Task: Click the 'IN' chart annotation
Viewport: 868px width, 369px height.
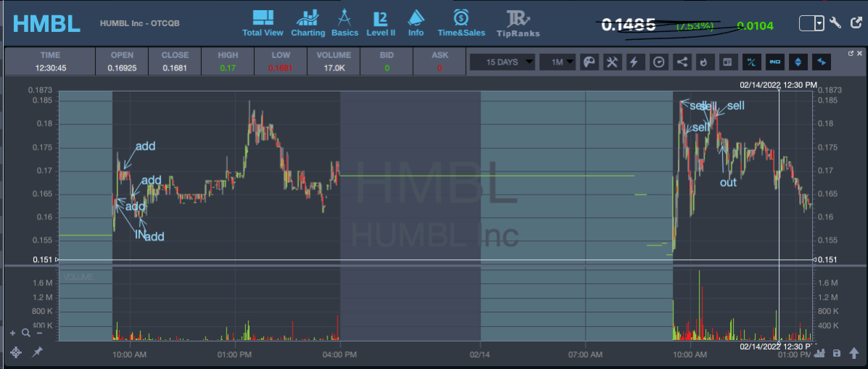Action: [x=139, y=235]
